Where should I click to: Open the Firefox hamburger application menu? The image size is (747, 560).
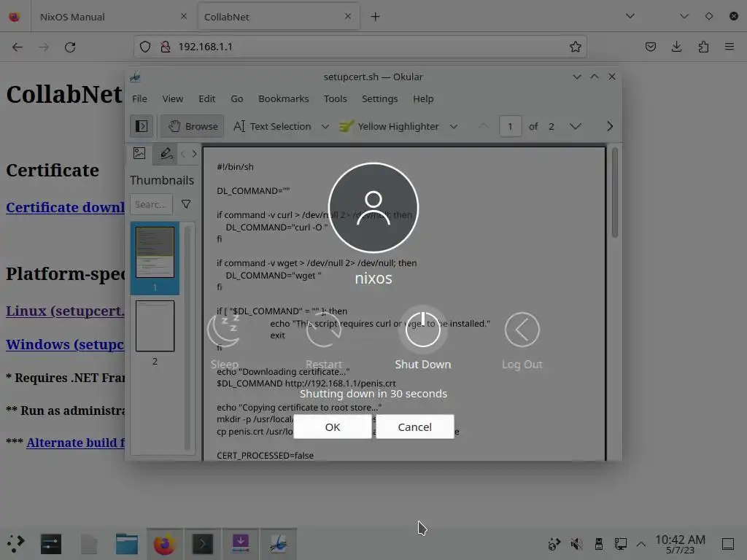[729, 47]
